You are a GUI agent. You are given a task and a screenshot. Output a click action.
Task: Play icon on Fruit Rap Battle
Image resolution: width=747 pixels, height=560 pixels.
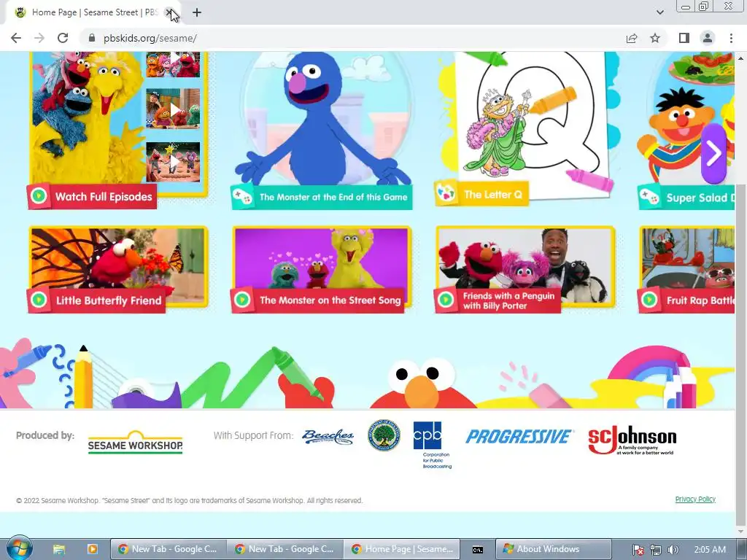649,300
